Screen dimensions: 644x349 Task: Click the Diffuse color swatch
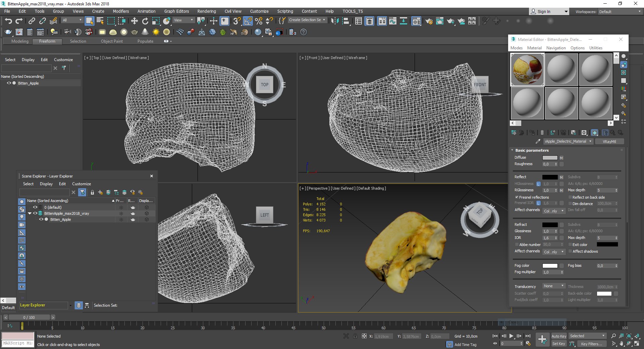pos(550,158)
